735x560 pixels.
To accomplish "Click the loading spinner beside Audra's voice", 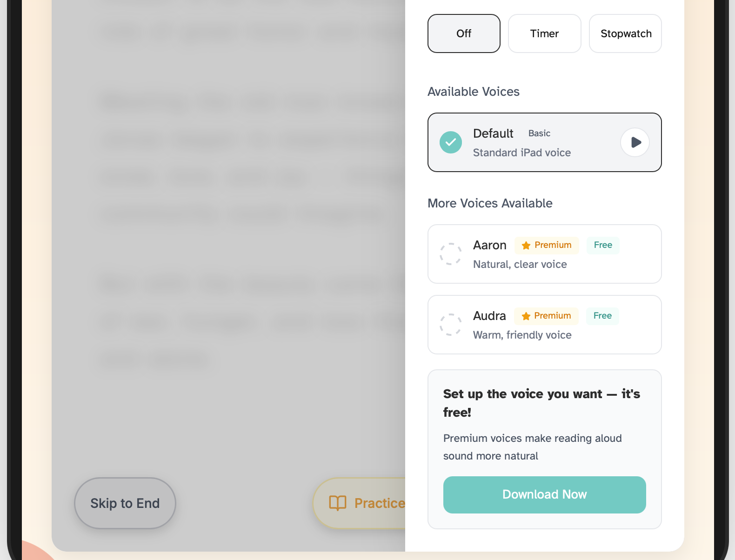I will pos(450,325).
